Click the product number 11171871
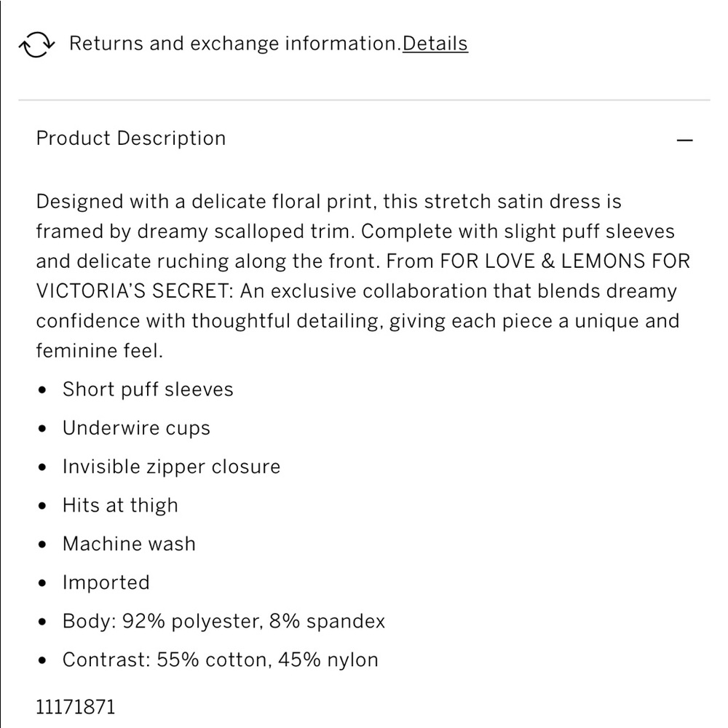728x728 pixels. [x=76, y=707]
